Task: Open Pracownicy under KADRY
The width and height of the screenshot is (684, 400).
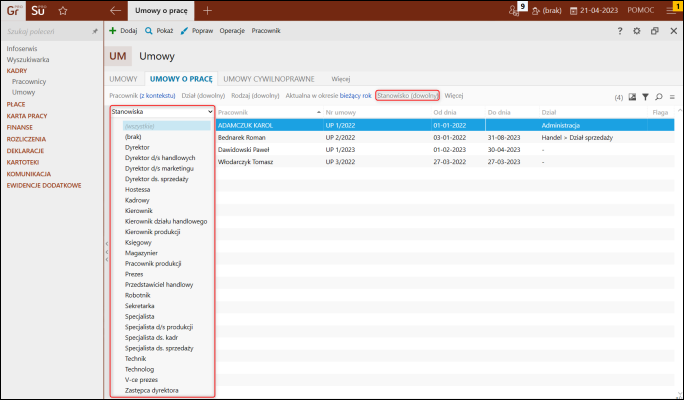Action: coord(29,82)
